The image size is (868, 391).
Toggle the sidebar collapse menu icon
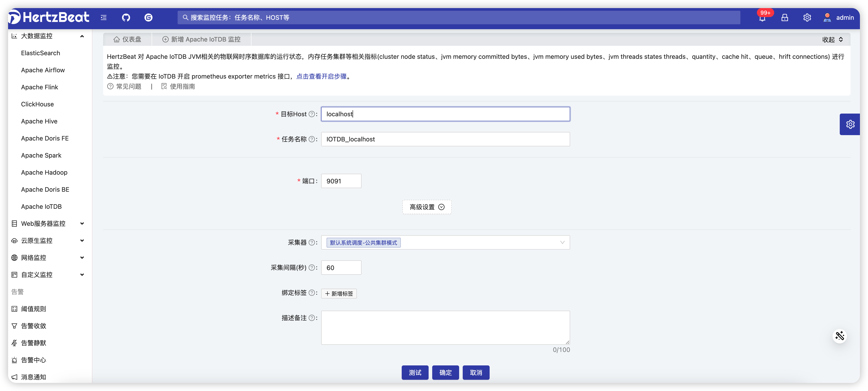(103, 18)
